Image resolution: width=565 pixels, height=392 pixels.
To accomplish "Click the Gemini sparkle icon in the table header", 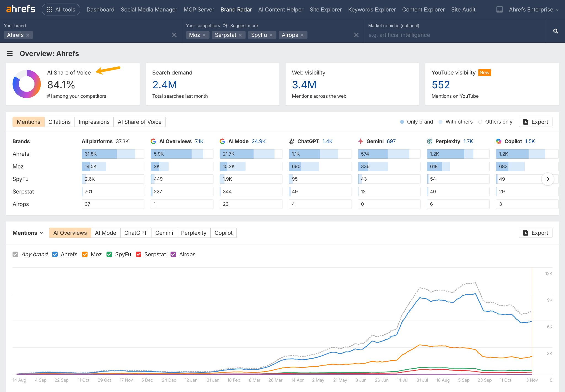I will point(361,141).
